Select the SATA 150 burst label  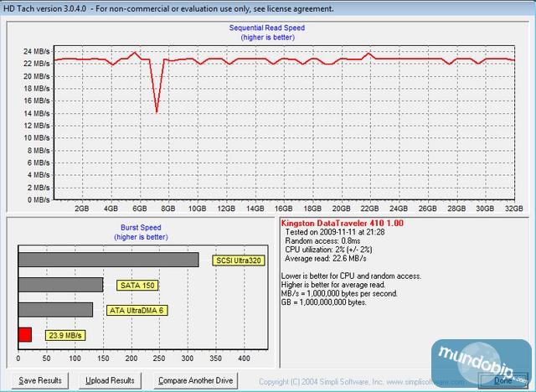tap(137, 286)
